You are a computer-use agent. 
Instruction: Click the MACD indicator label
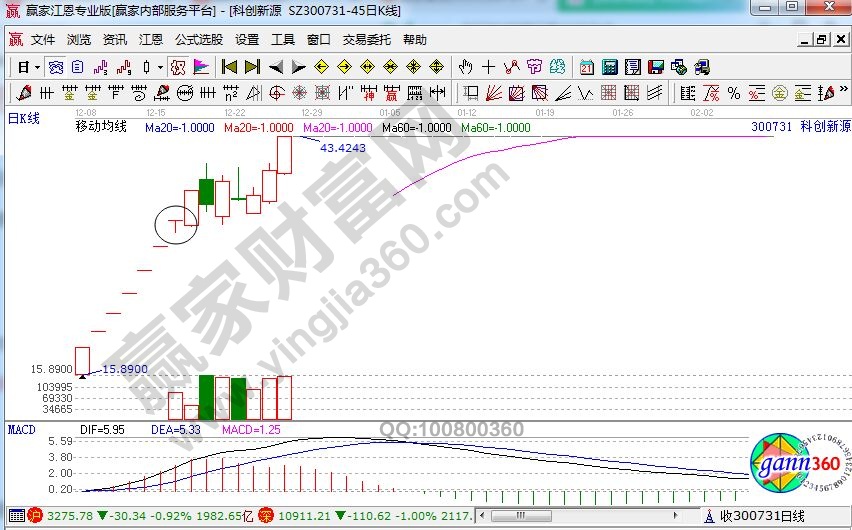pyautogui.click(x=22, y=428)
